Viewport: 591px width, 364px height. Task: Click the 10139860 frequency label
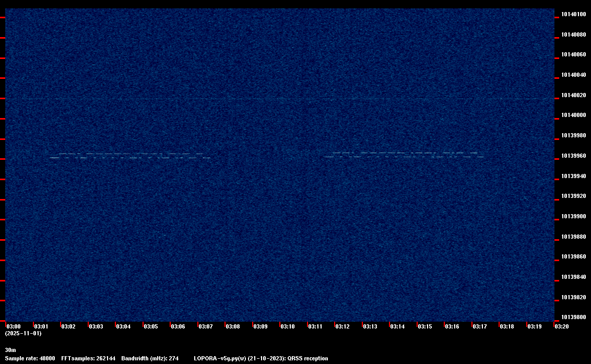click(574, 257)
